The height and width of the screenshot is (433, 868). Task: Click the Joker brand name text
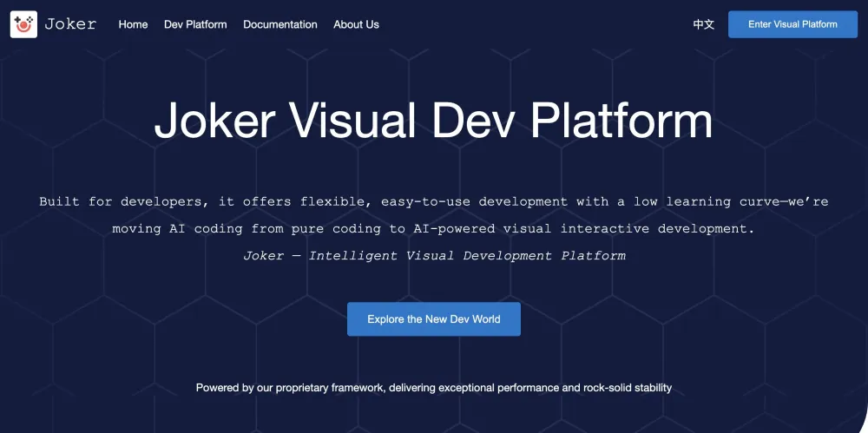pyautogui.click(x=70, y=24)
